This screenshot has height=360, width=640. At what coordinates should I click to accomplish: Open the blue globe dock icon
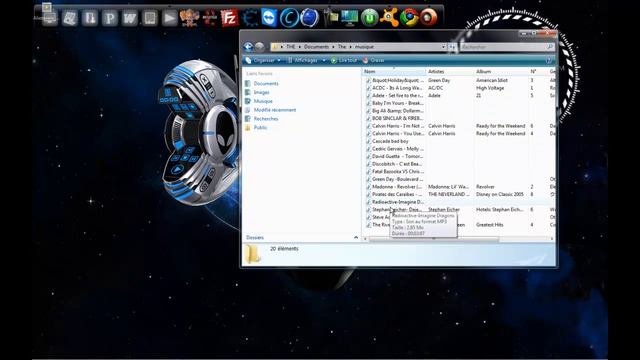coord(309,18)
